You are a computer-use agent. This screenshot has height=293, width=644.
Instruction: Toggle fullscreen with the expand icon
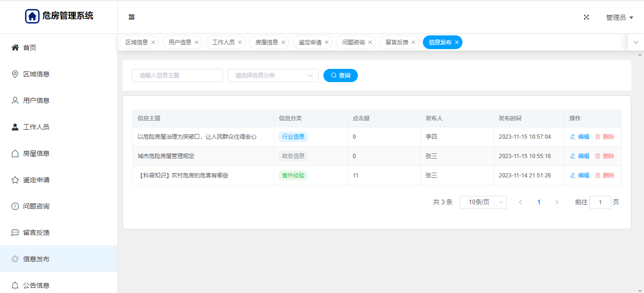point(586,17)
